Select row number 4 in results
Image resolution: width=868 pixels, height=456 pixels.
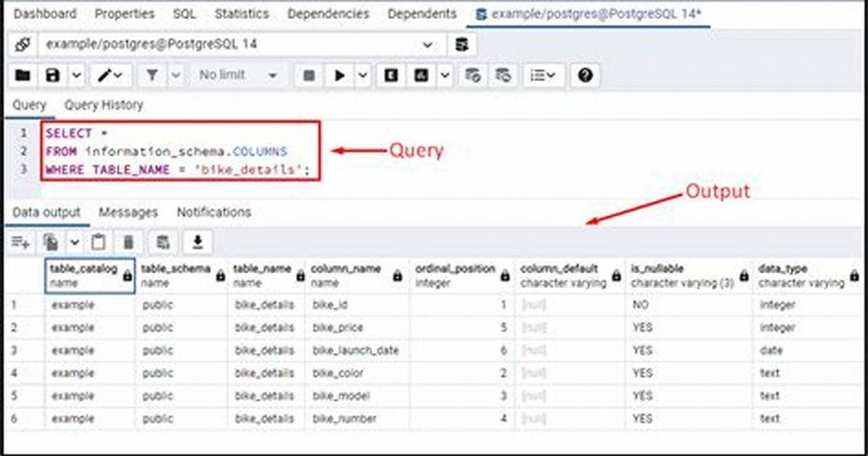point(14,373)
